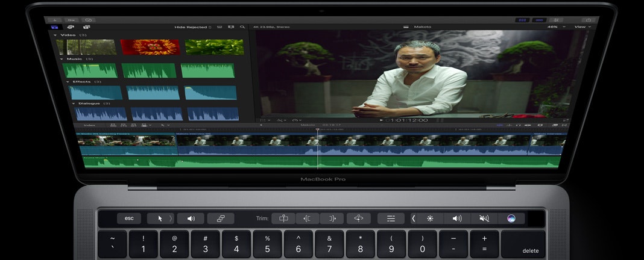Click the Append clip edit icon

click(133, 125)
